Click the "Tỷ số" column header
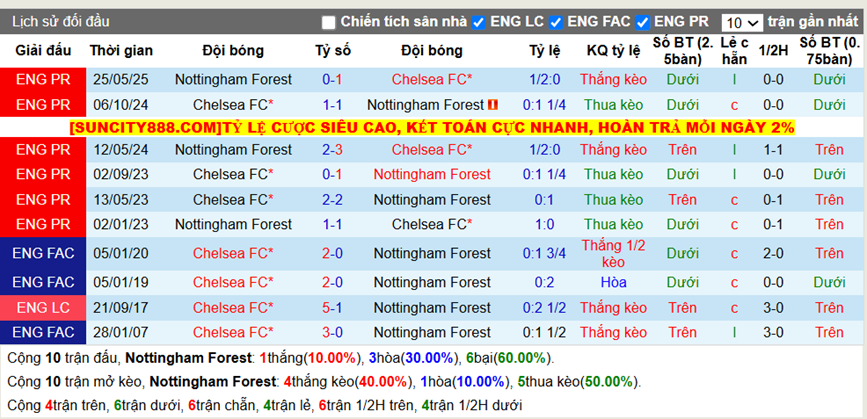867x419 pixels. coord(333,50)
